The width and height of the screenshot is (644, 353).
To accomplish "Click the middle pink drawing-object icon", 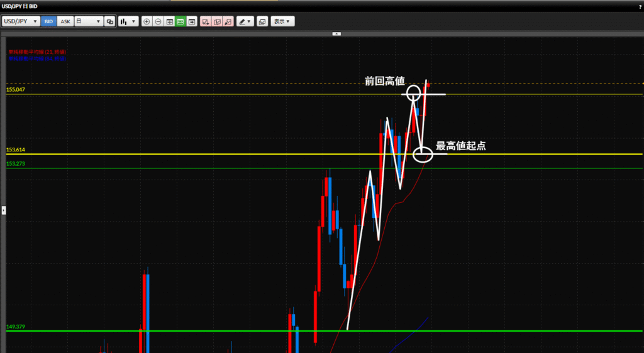I will point(217,21).
